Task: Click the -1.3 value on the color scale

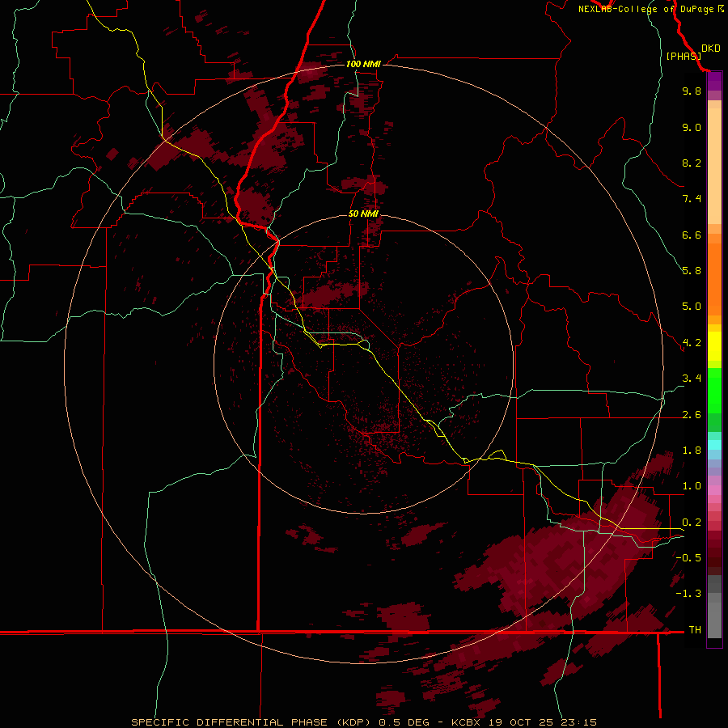Action: pos(688,594)
